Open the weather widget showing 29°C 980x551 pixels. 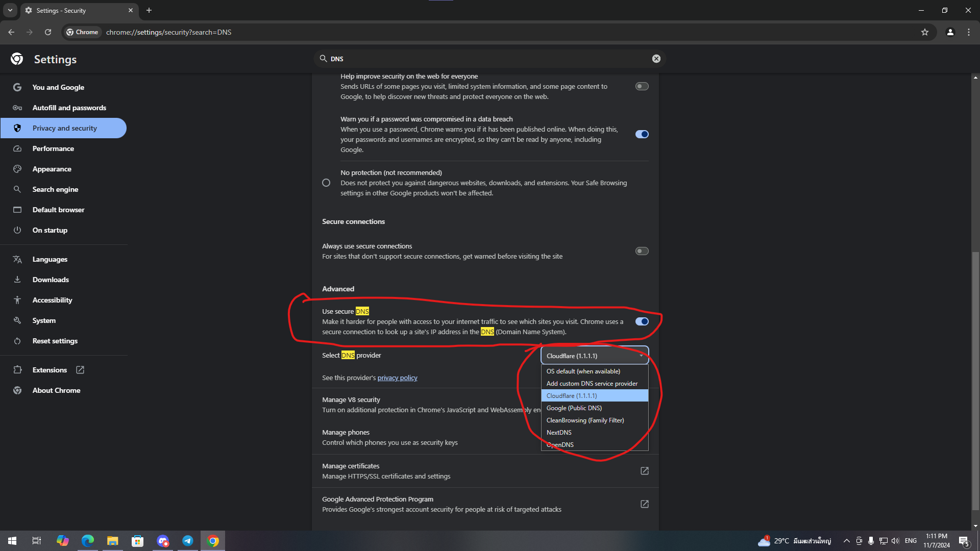pos(794,541)
